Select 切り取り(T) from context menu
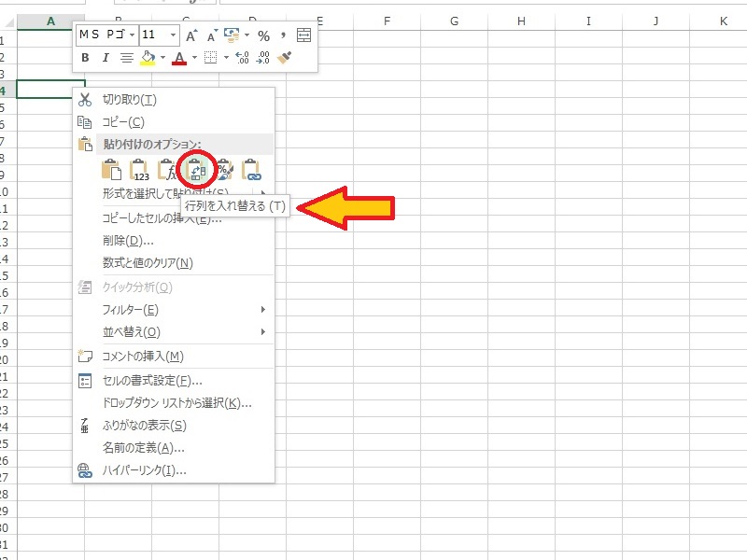This screenshot has width=747, height=560. coord(129,100)
